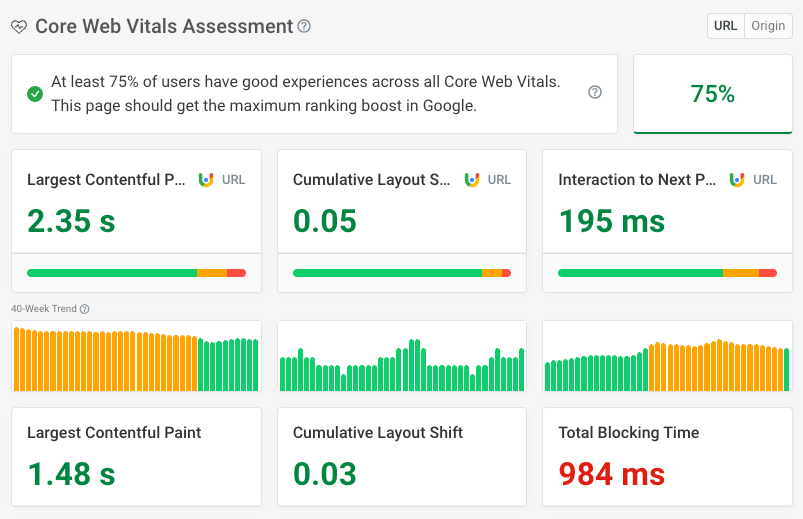803x519 pixels.
Task: Open help icon beside Core Web Vitals Assessment title
Action: click(x=304, y=27)
